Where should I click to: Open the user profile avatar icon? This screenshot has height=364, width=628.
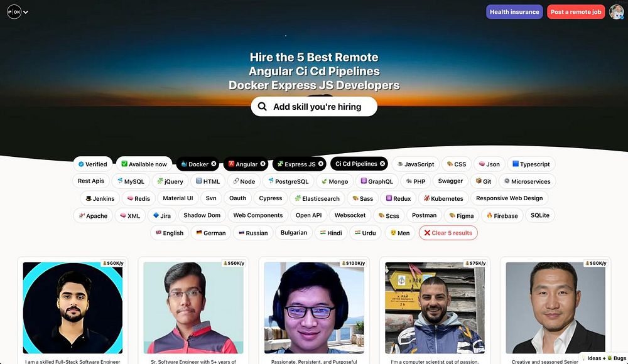(x=616, y=12)
